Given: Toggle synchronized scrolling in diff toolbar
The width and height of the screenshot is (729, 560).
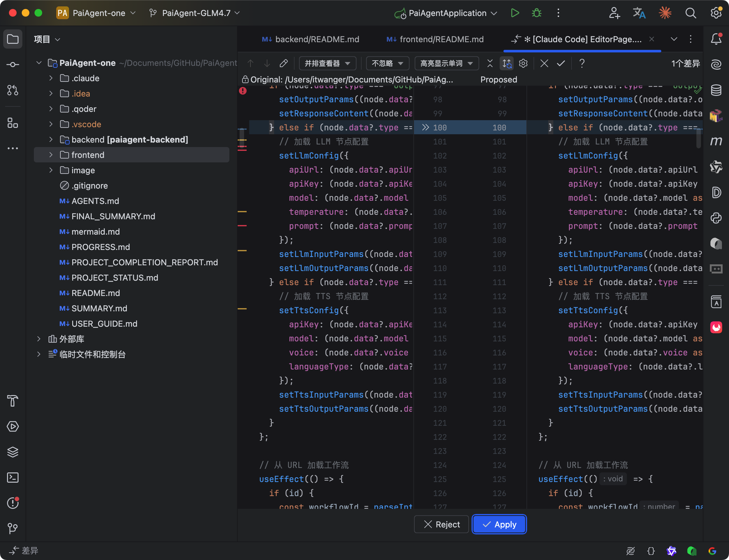Looking at the screenshot, I should click(x=507, y=63).
